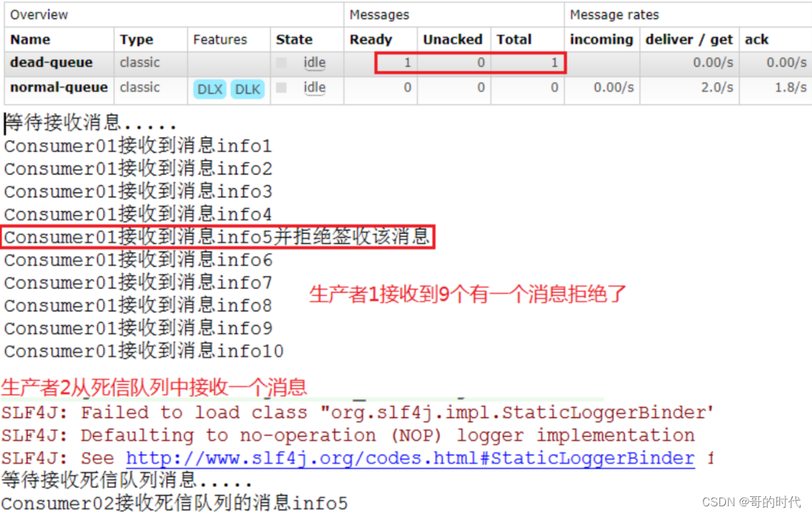Click console line 'Consumer01接收到消息info3'
The image size is (812, 515).
[138, 191]
